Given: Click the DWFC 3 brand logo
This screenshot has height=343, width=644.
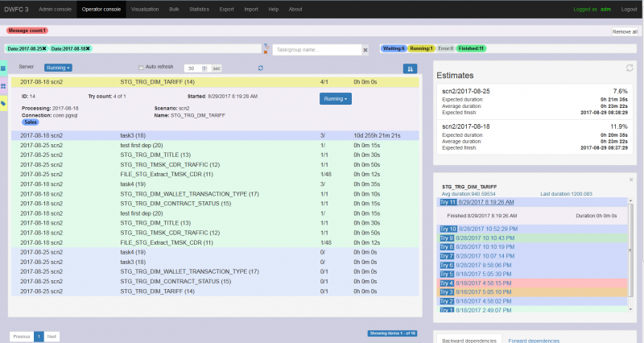Looking at the screenshot, I should [16, 9].
